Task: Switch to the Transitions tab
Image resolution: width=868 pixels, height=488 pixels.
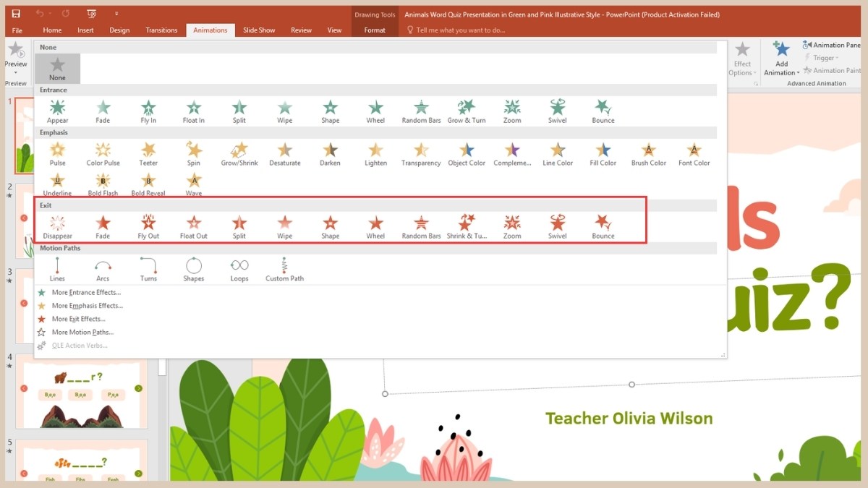Action: click(x=161, y=30)
